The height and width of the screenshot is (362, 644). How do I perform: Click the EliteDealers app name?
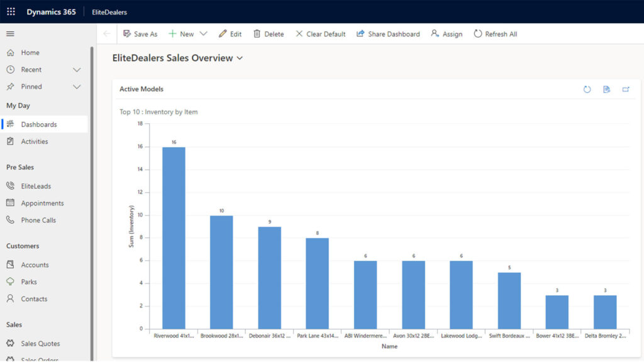109,12
